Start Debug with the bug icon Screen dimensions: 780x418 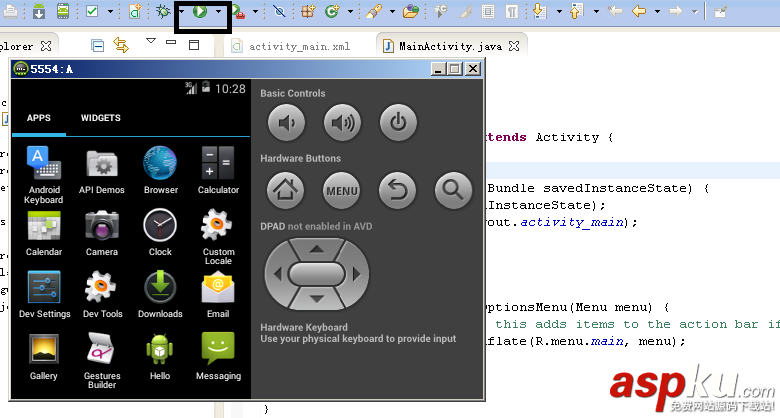point(163,11)
